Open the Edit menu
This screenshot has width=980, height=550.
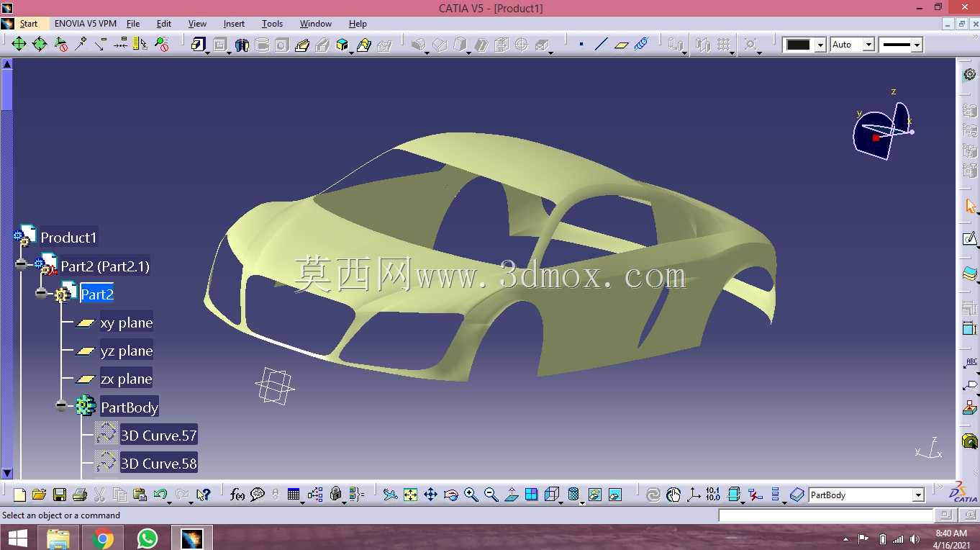(164, 24)
